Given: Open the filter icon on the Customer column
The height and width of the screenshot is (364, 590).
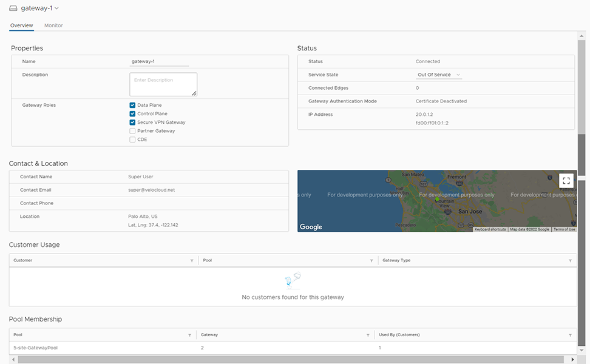Looking at the screenshot, I should click(x=192, y=260).
